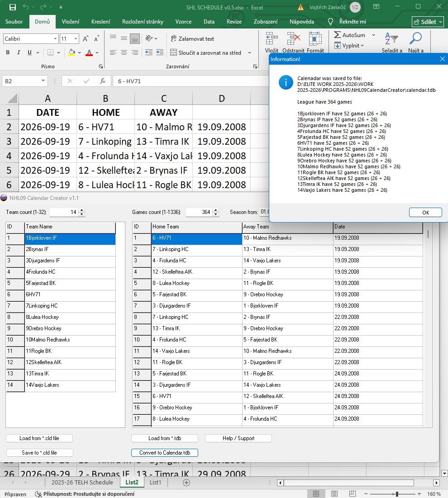This screenshot has height=498, width=448.
Task: Decrement the Games count spinner
Action: tap(216, 214)
